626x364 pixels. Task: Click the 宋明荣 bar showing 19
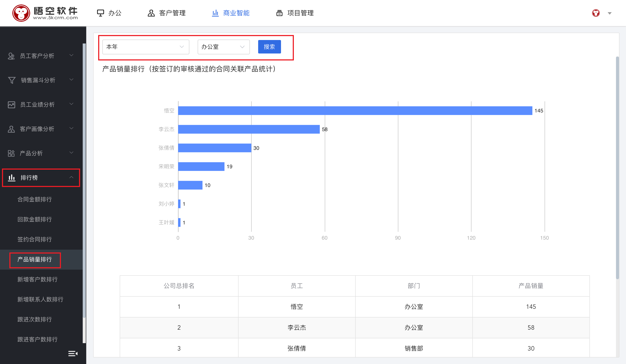[202, 167]
